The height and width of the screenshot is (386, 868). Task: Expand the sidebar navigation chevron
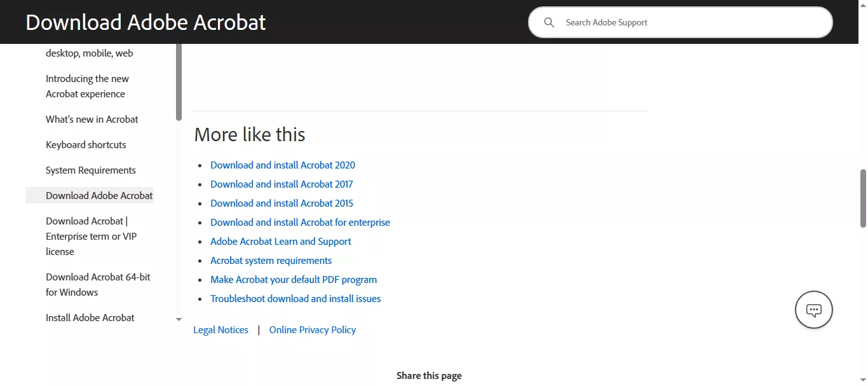179,319
